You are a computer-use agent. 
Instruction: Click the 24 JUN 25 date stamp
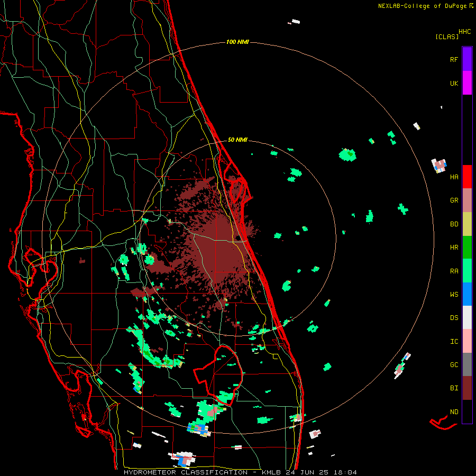307,472
